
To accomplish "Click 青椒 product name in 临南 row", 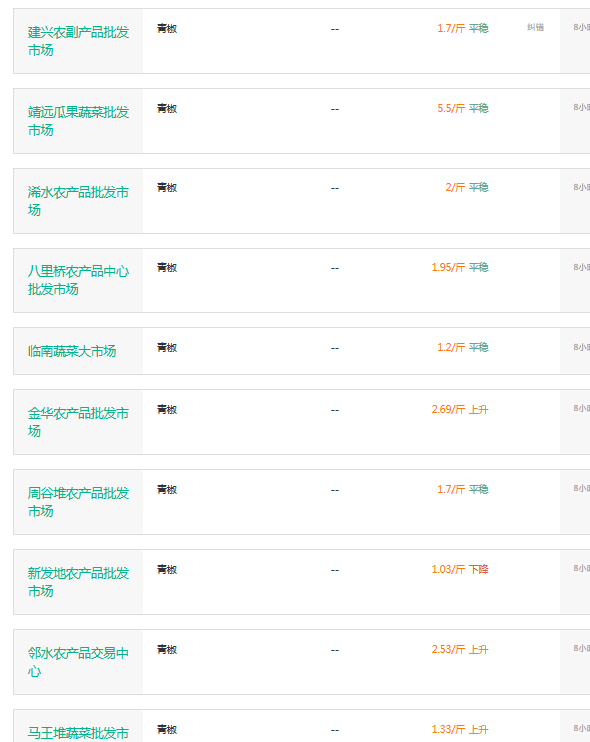I will click(x=167, y=348).
